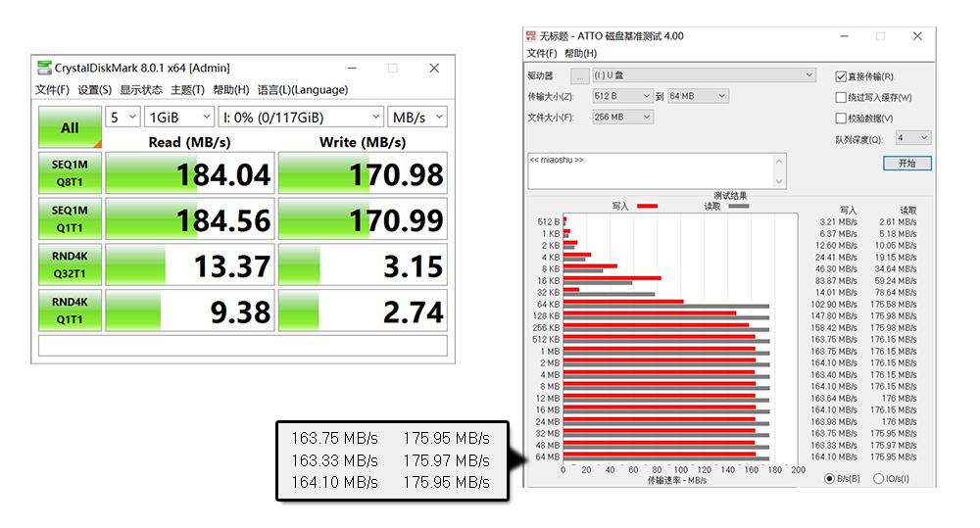Viewport: 980px width, 528px height.
Task: Toggle the 直接传输(R) checkbox
Action: [x=841, y=76]
